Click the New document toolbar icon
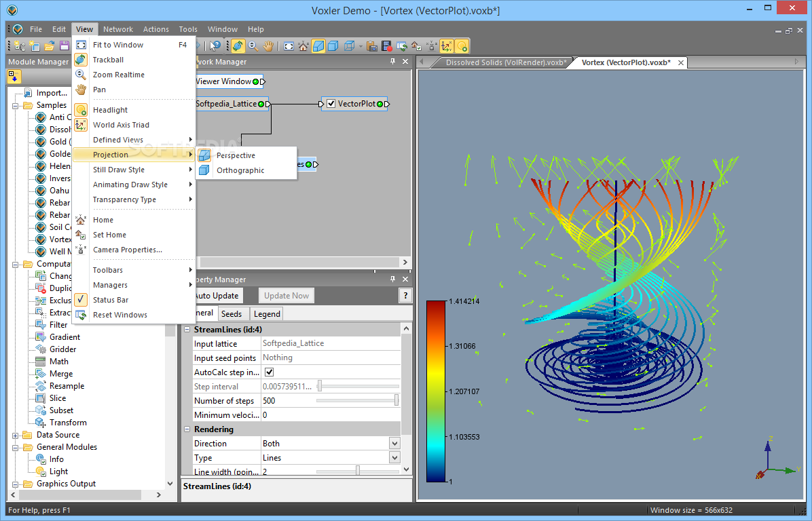 [x=20, y=46]
